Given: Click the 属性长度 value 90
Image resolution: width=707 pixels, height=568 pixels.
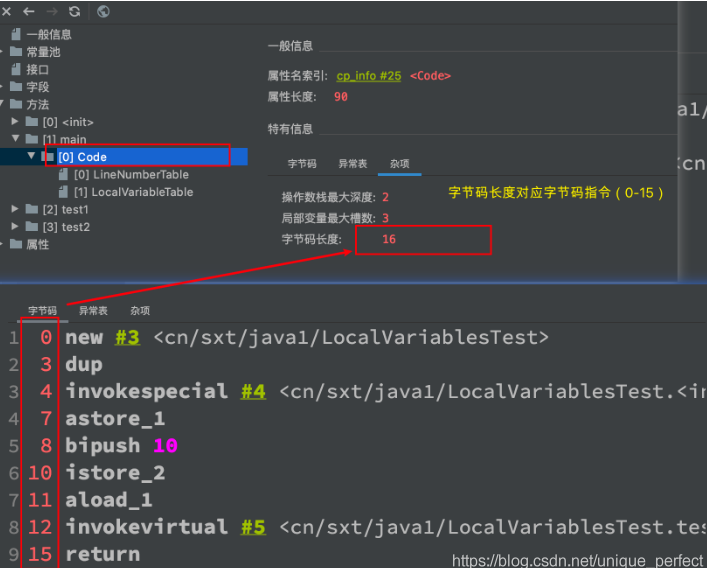Looking at the screenshot, I should [x=341, y=97].
